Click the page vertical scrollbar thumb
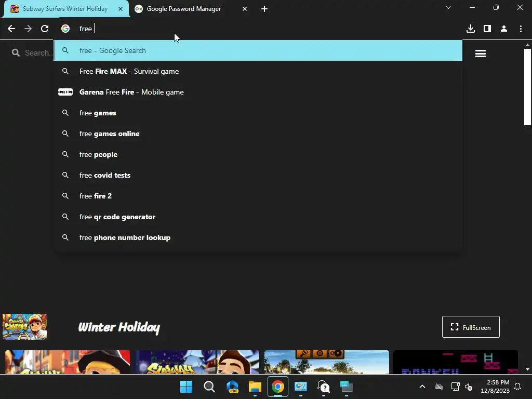Image resolution: width=532 pixels, height=399 pixels. pyautogui.click(x=527, y=87)
